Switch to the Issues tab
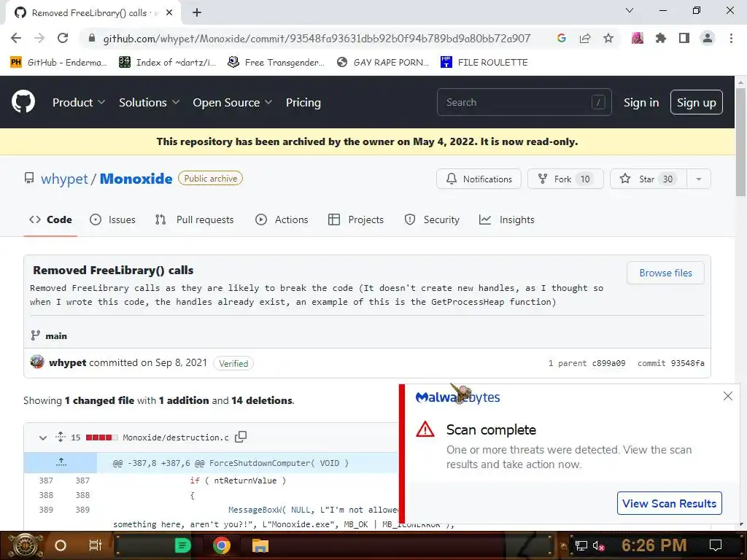Image resolution: width=747 pixels, height=560 pixels. pyautogui.click(x=112, y=219)
